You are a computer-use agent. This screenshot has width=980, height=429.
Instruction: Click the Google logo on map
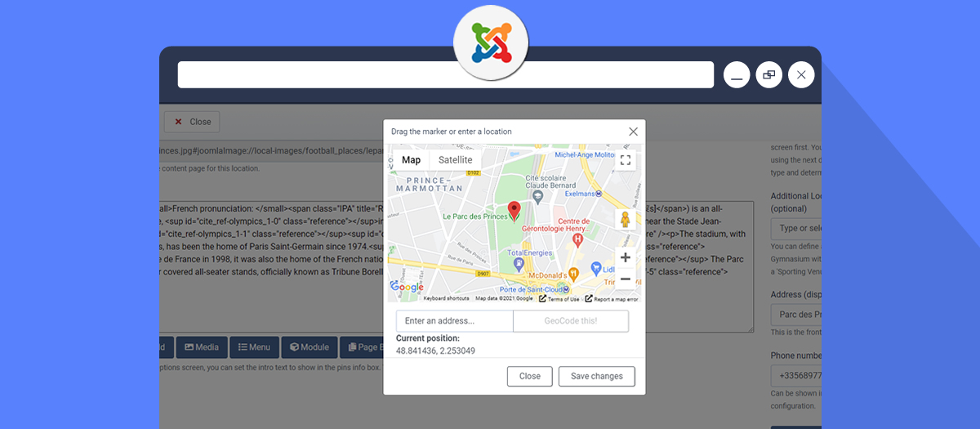click(407, 287)
